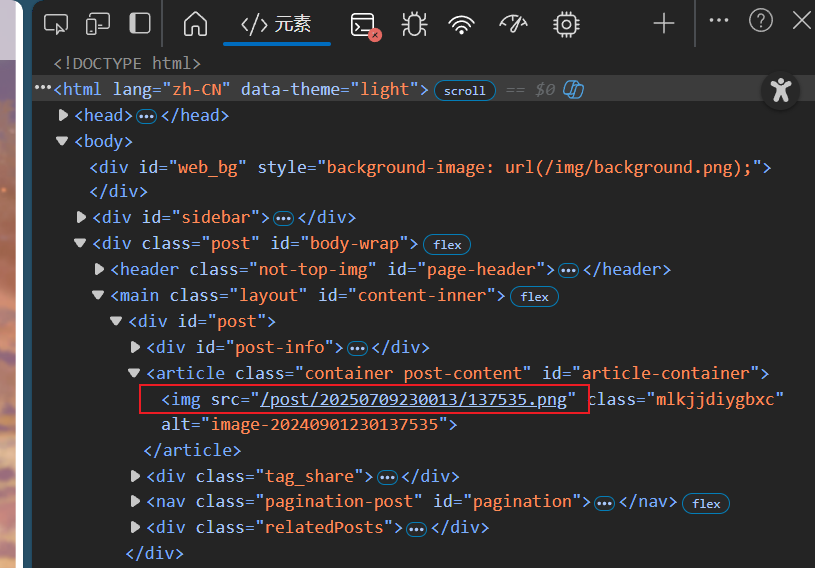
Task: Expand the head element node
Action: click(x=64, y=115)
